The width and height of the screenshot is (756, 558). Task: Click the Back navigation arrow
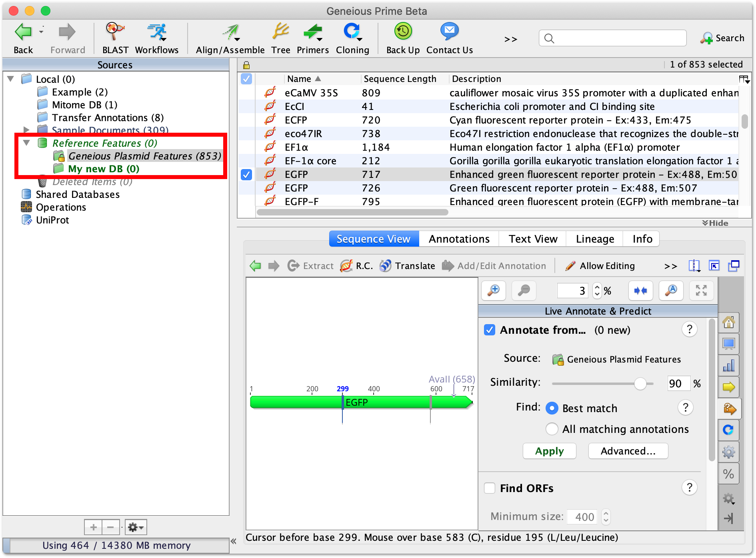[x=23, y=32]
